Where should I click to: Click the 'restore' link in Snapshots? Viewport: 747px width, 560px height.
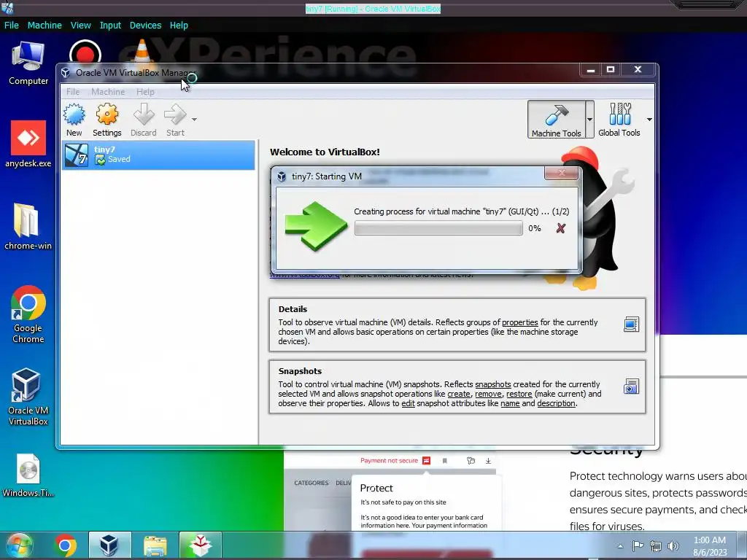pyautogui.click(x=519, y=394)
